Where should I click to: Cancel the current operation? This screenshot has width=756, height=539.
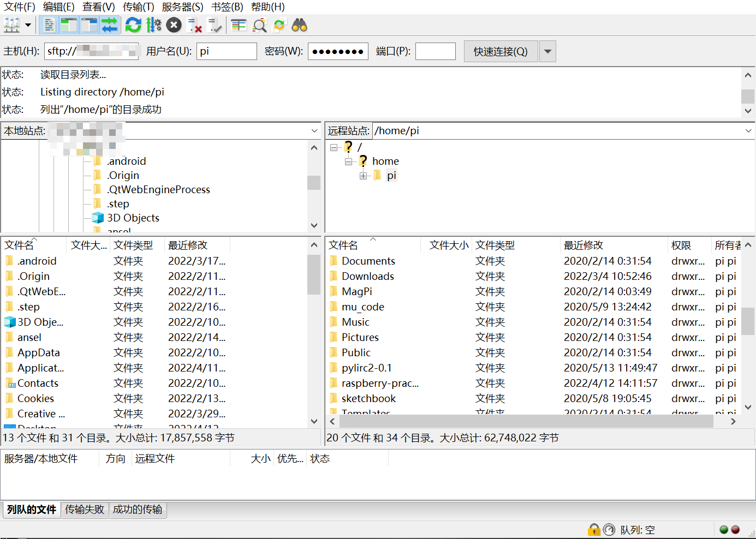point(174,25)
